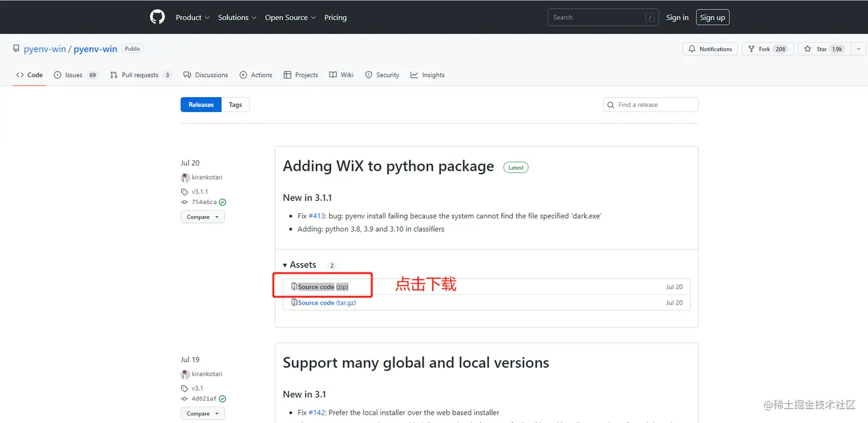Open Support many global and local versions release
The width and height of the screenshot is (868, 423).
[416, 363]
